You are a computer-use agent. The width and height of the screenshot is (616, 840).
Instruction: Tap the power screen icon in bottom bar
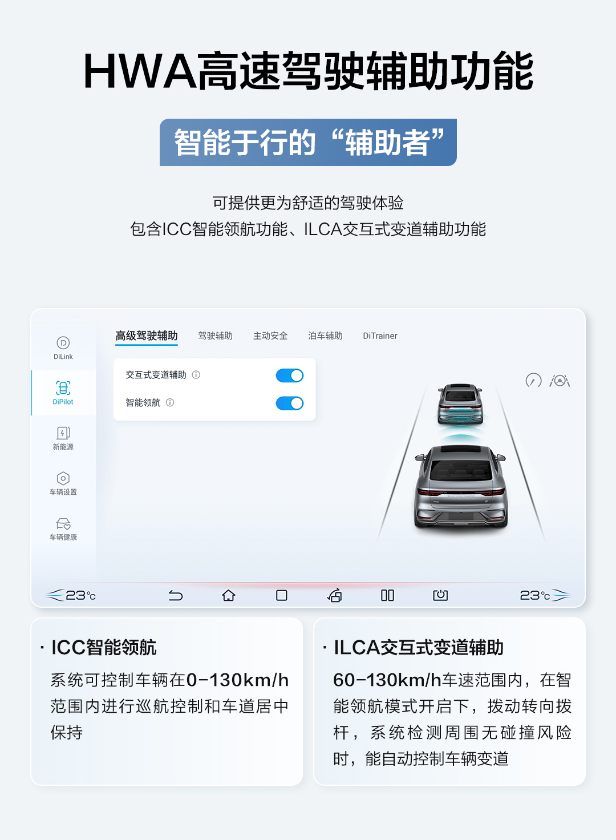(x=440, y=596)
